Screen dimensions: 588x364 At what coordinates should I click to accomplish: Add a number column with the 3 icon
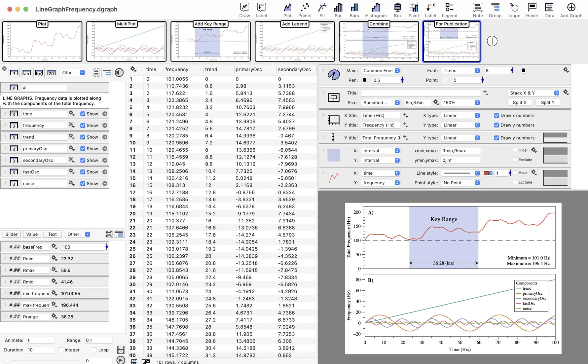(x=14, y=73)
